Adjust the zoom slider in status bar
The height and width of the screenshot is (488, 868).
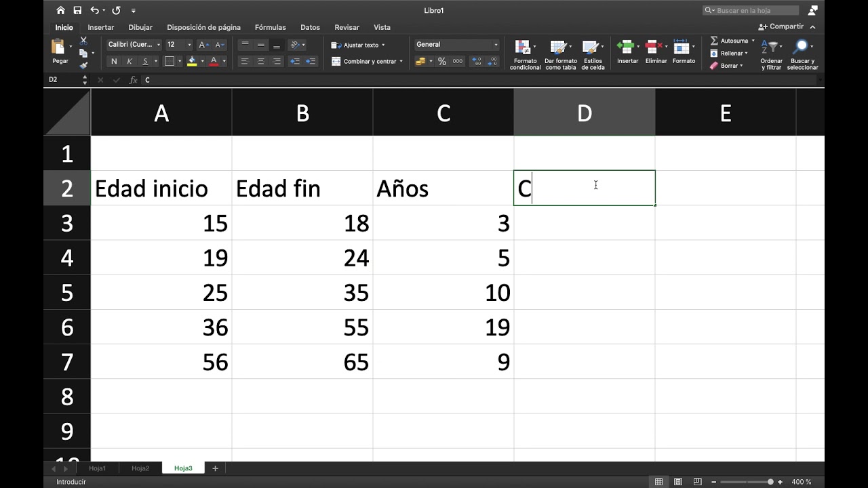pos(770,482)
